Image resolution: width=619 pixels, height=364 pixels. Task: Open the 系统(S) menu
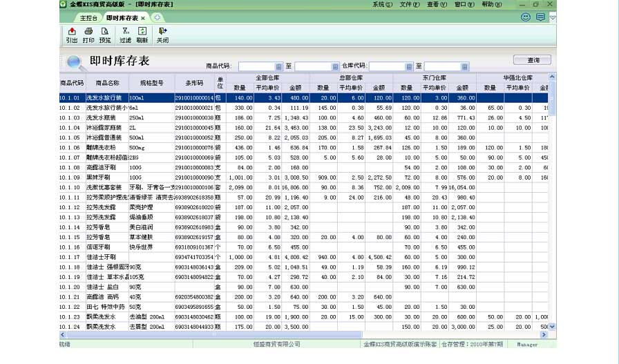[x=382, y=4]
